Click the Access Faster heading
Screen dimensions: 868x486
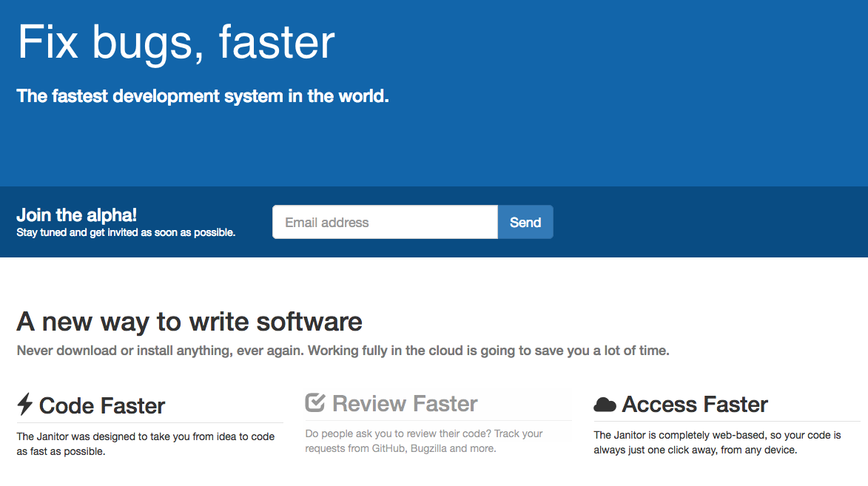click(x=694, y=405)
